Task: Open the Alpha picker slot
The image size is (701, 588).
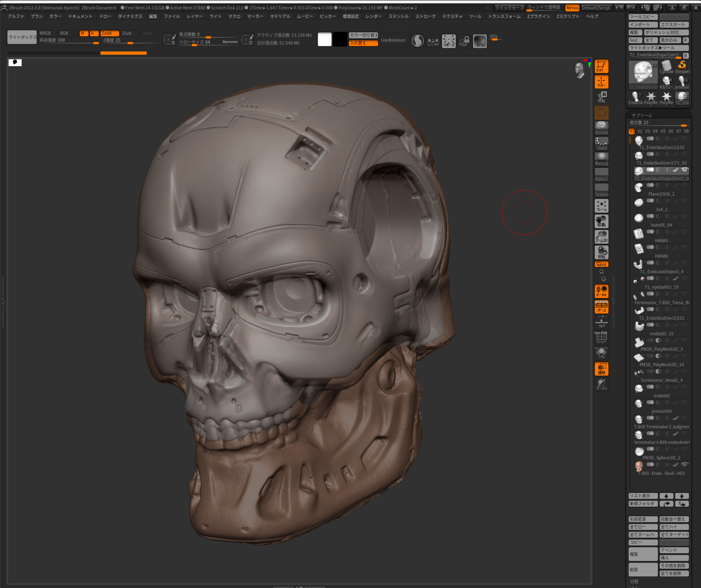Action: click(x=601, y=174)
